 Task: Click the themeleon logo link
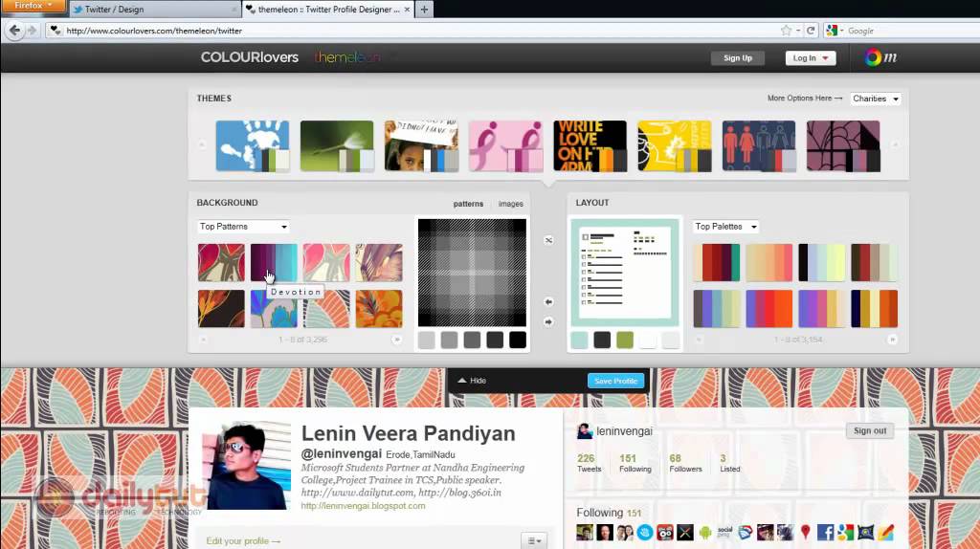[346, 57]
